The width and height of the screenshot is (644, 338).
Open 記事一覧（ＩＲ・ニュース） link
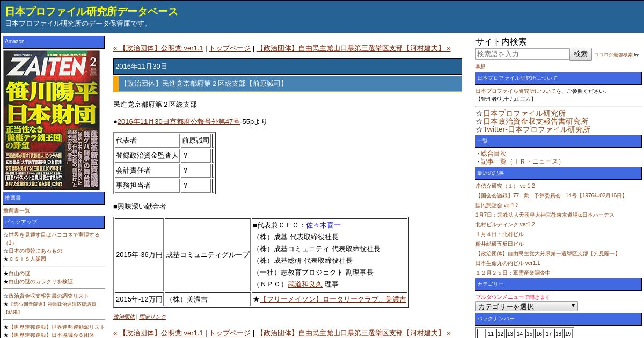tap(522, 161)
